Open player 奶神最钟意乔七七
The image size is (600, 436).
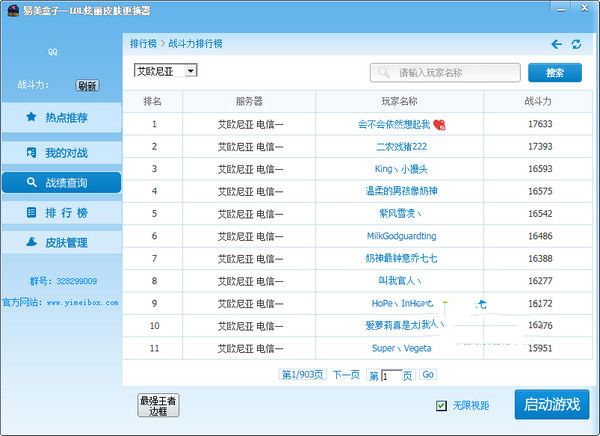401,258
